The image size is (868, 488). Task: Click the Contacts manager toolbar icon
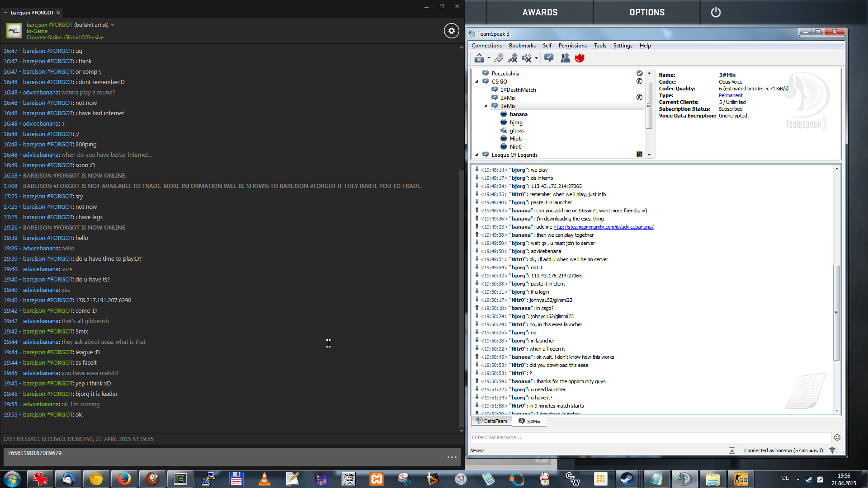tap(565, 58)
